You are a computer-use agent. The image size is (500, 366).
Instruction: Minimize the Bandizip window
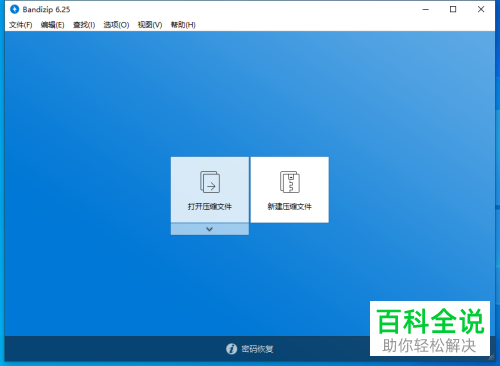click(x=426, y=9)
